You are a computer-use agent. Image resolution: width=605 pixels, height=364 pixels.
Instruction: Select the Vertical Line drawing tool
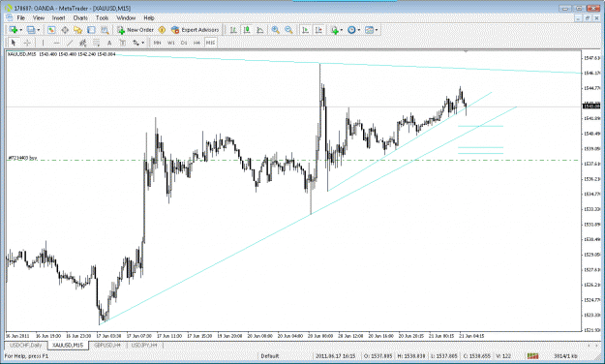pos(43,43)
